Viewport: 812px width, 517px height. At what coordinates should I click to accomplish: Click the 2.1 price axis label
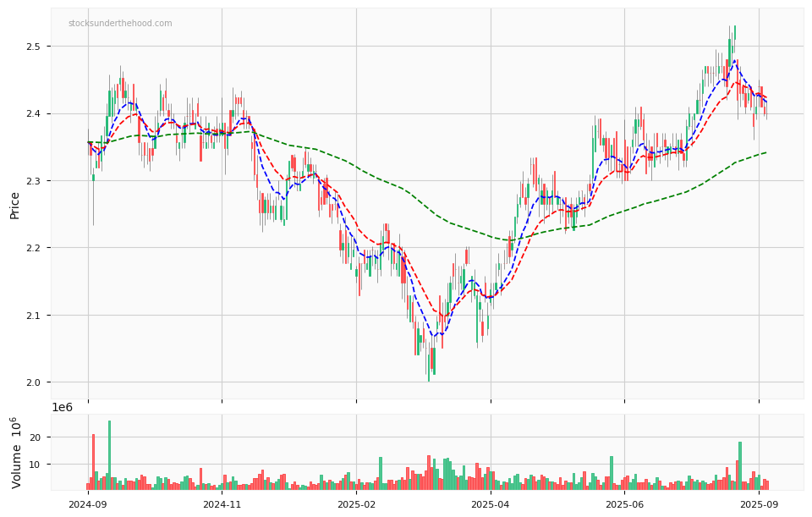pos(31,316)
